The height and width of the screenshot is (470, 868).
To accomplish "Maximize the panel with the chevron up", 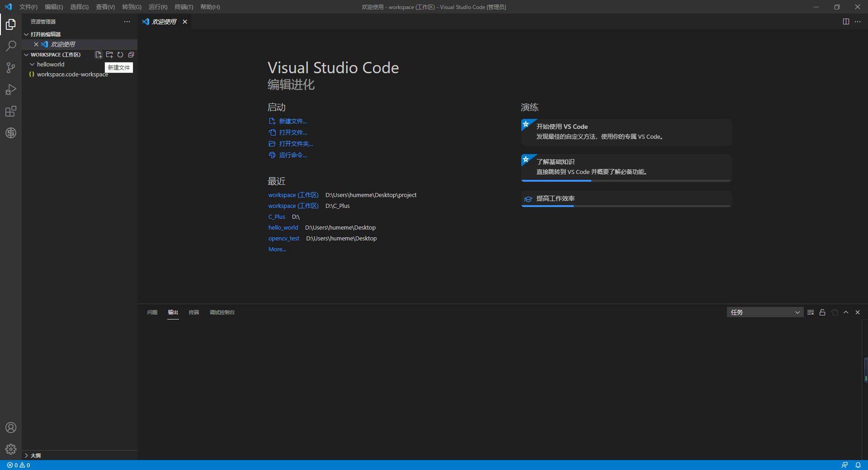I will 846,312.
